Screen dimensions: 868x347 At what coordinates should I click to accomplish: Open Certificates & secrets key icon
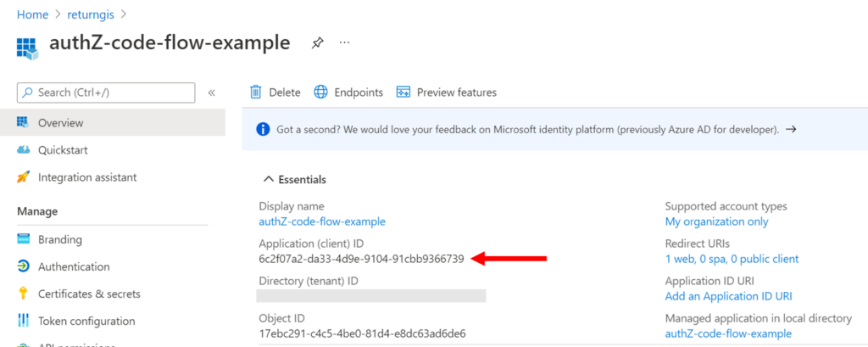(23, 294)
